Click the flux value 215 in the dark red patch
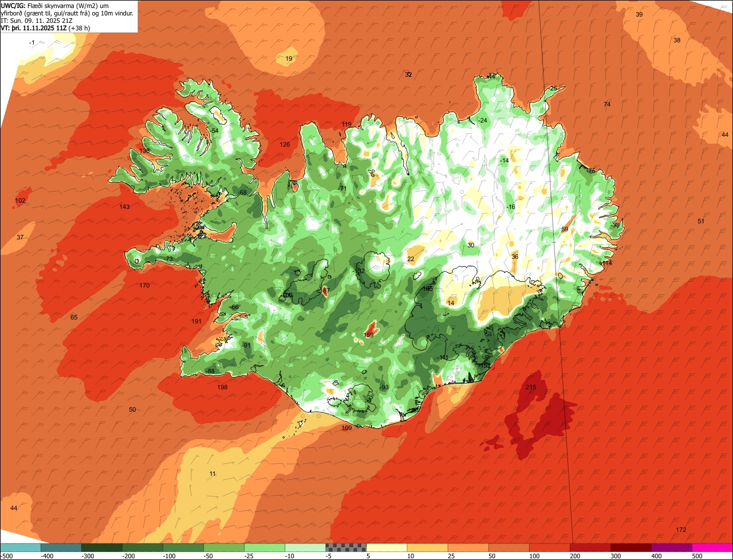This screenshot has width=733, height=560. coord(531,388)
